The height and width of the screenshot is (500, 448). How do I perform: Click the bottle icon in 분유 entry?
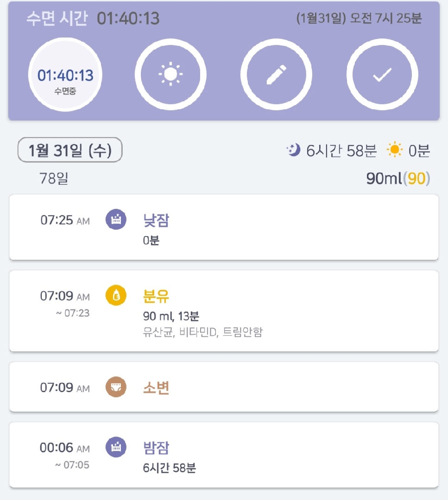coord(116,295)
